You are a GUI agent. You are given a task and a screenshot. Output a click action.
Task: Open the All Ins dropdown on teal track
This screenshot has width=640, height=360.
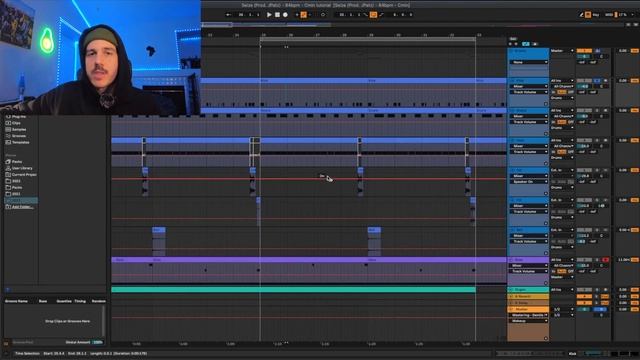[x=562, y=290]
